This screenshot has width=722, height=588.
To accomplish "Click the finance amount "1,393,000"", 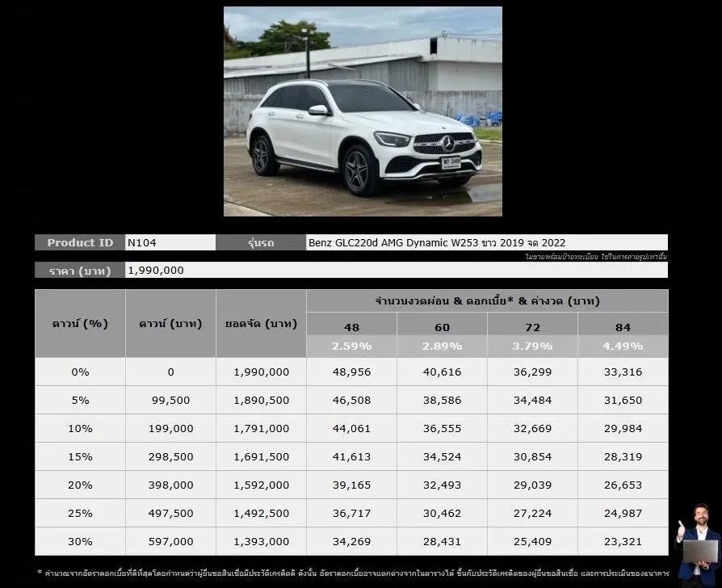I will coord(261,541).
